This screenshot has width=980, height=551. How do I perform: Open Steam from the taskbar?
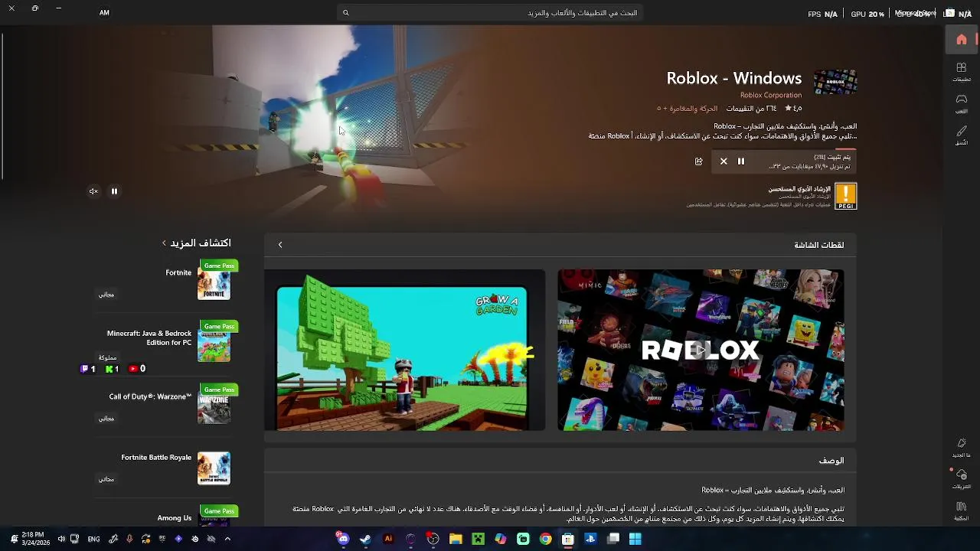pos(366,539)
